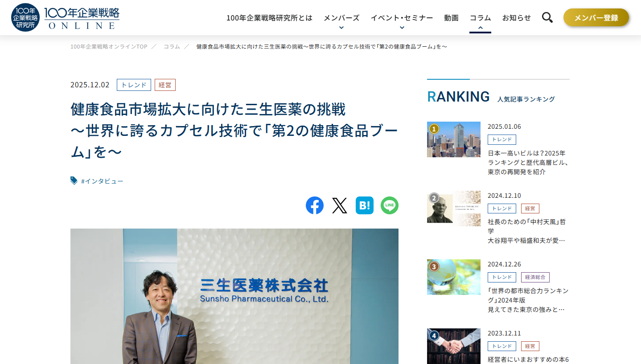Image resolution: width=641 pixels, height=364 pixels.
Task: Click トレンド tag on ranking 1
Action: [x=502, y=139]
